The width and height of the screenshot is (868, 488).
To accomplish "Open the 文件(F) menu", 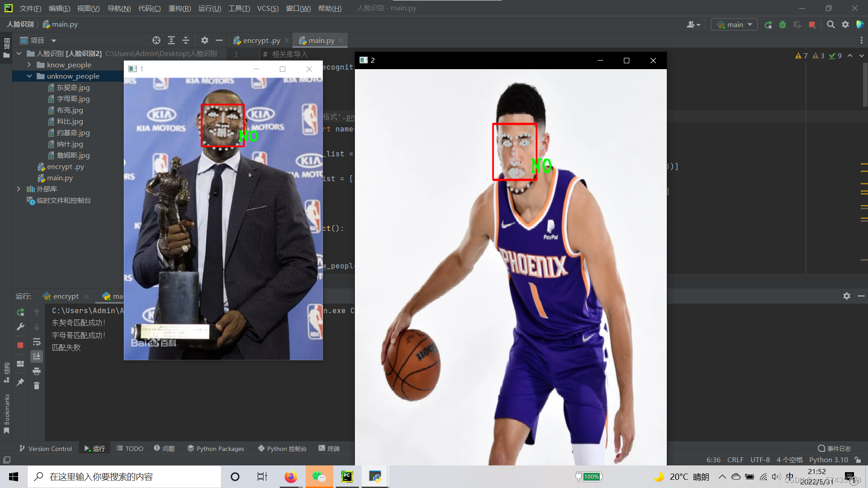I will click(x=30, y=9).
